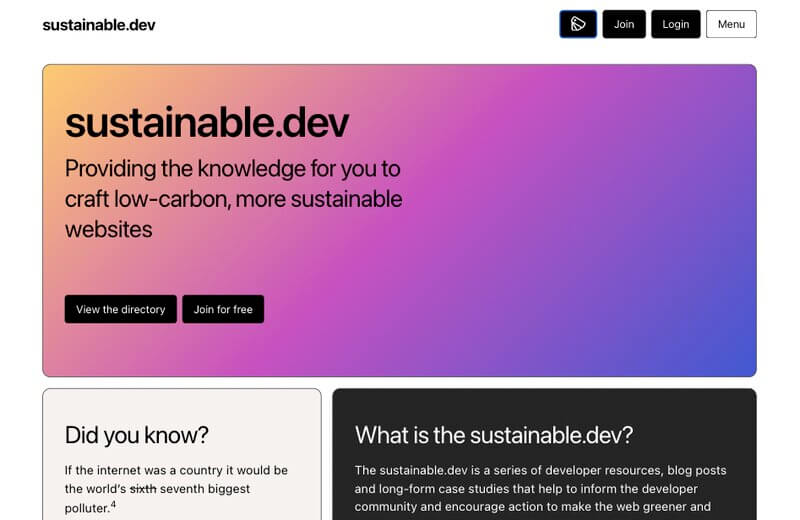Screen dimensions: 800x520
Task: Select the 'Did you know?' heading
Action: coord(137,435)
